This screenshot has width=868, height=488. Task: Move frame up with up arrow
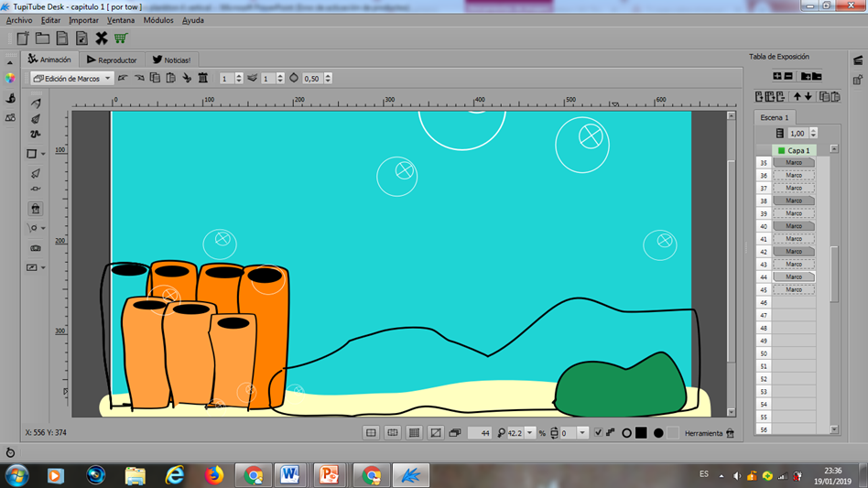pyautogui.click(x=797, y=97)
